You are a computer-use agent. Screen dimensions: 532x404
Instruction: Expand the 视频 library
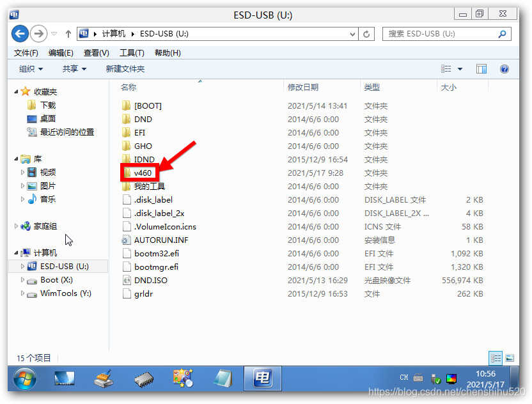click(22, 173)
